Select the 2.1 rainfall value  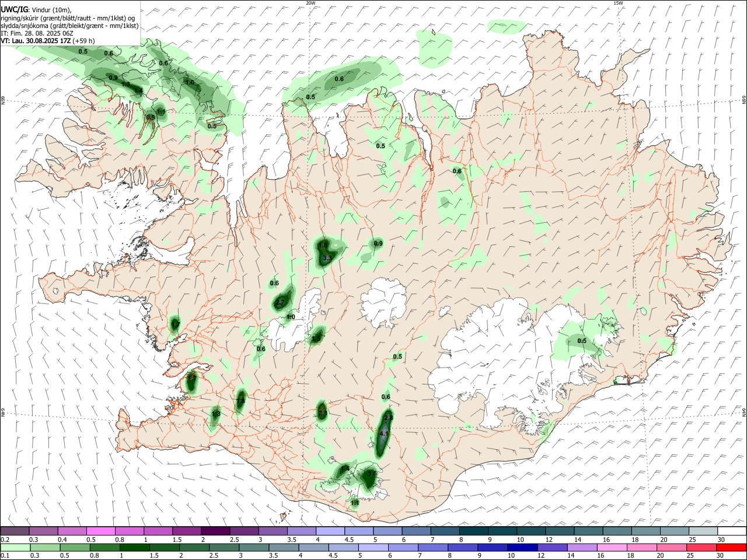[323, 413]
